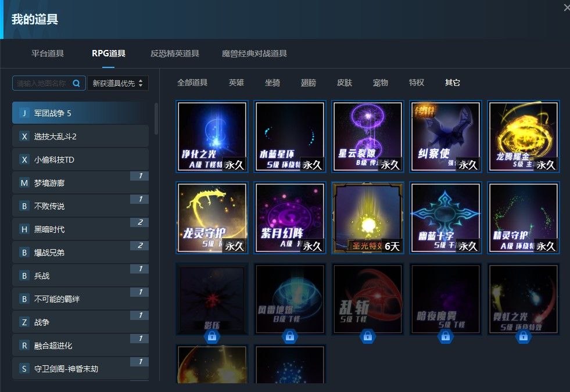Filter by 全部道具 category
This screenshot has height=392, width=570.
(192, 82)
